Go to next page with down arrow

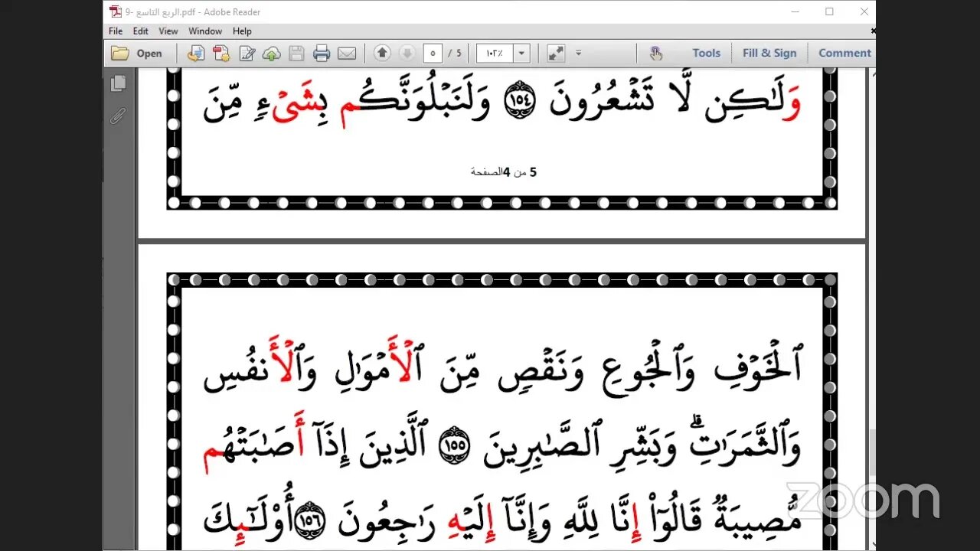tap(407, 53)
